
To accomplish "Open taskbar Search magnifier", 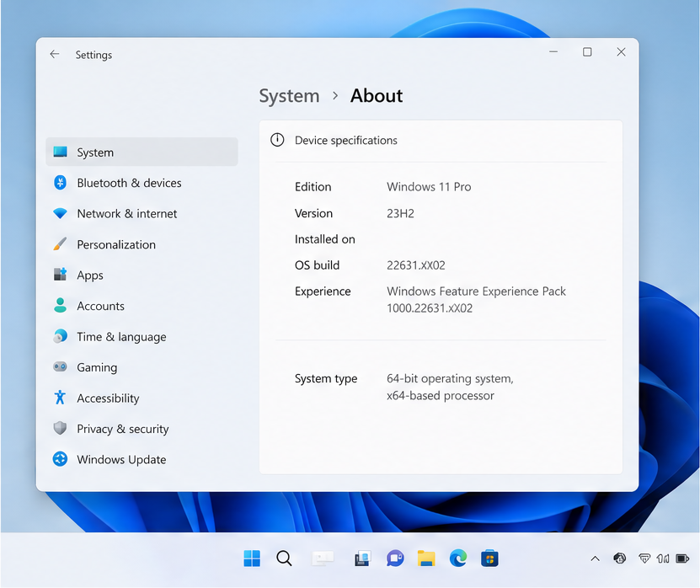I will point(284,558).
